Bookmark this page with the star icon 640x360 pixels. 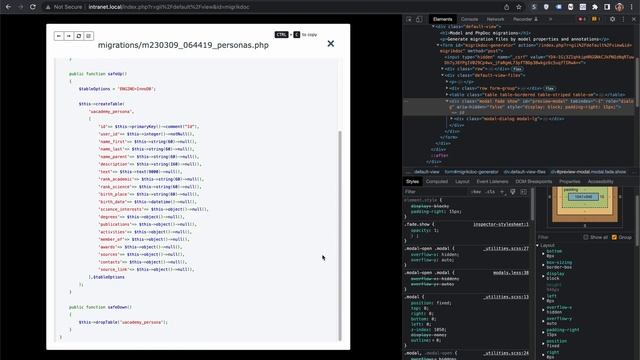519,7
